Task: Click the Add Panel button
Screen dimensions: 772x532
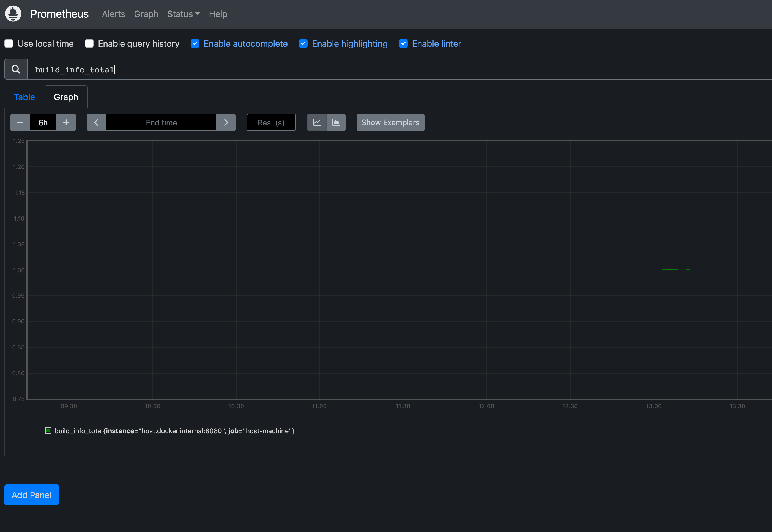Action: pyautogui.click(x=31, y=495)
